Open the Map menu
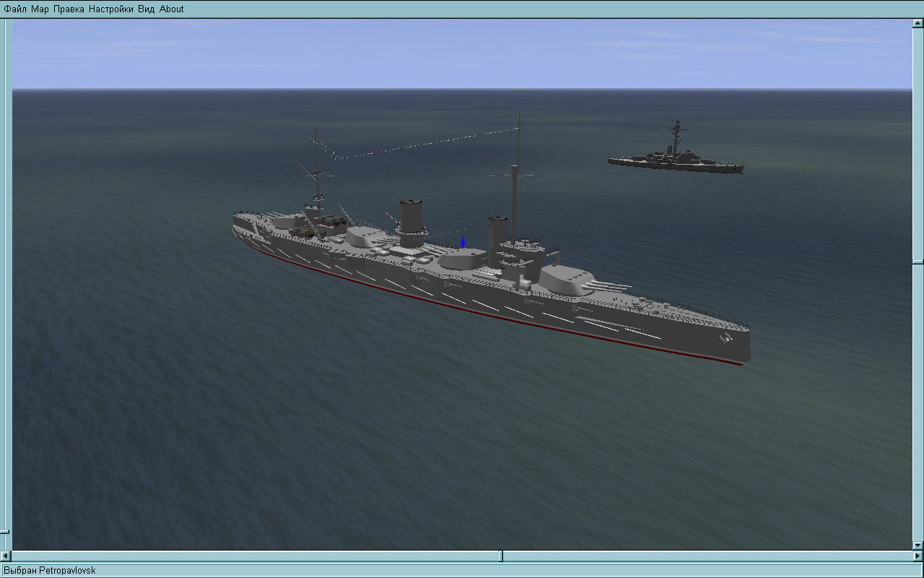 tap(40, 9)
